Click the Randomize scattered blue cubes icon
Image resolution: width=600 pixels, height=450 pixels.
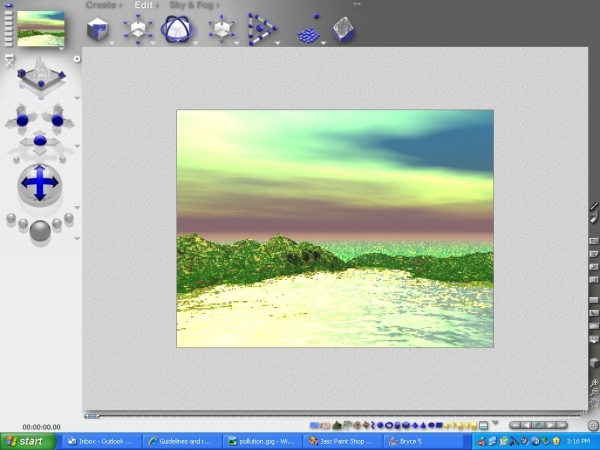click(309, 30)
